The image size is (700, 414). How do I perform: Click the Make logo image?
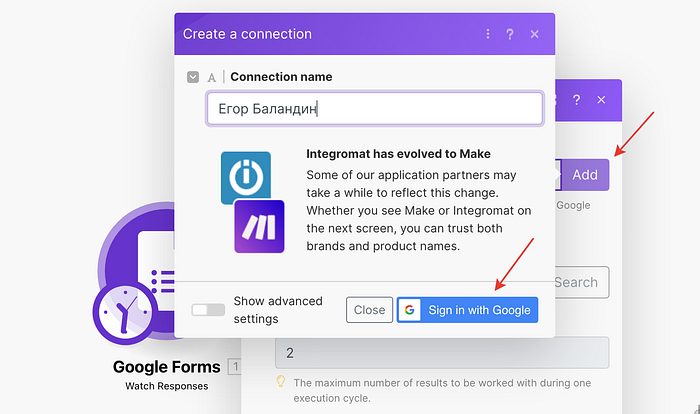[x=259, y=226]
